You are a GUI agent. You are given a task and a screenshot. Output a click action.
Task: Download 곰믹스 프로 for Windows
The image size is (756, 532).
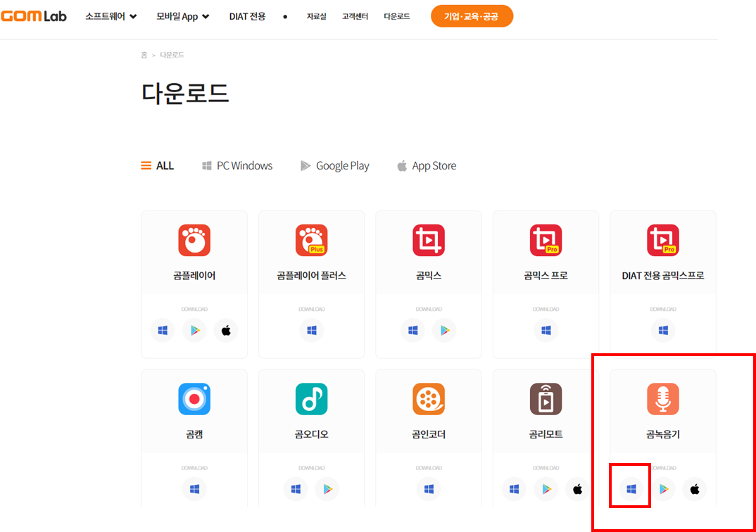click(546, 330)
